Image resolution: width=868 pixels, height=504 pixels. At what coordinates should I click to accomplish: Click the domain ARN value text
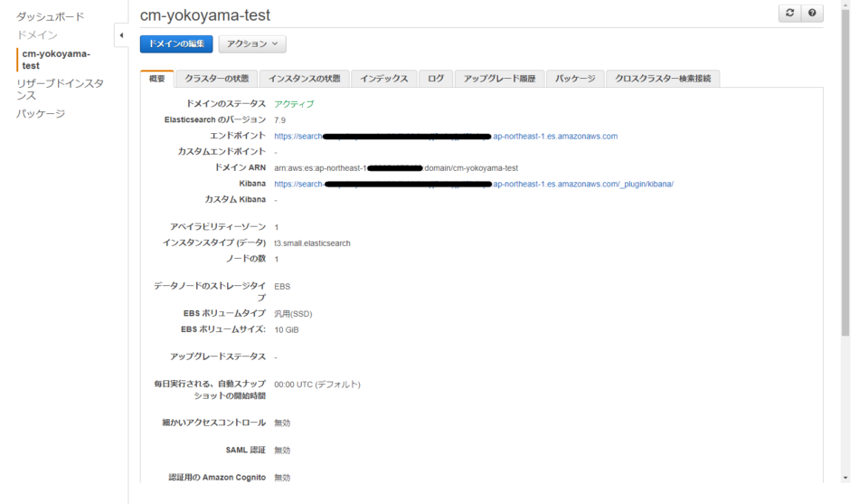coord(396,167)
